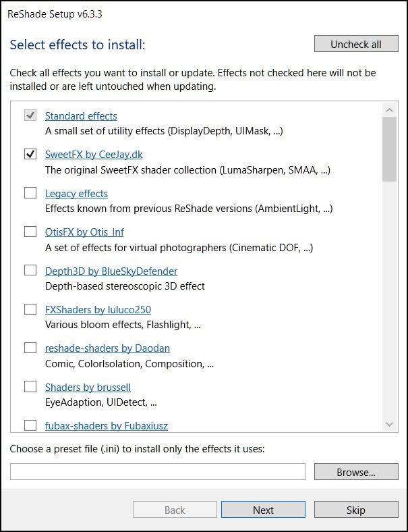Visit the OtisFX by Otis_Inf link

point(84,232)
